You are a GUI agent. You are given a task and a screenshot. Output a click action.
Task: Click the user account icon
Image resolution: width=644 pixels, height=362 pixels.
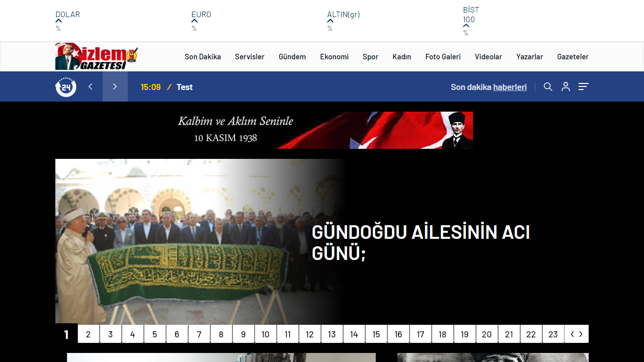[566, 86]
